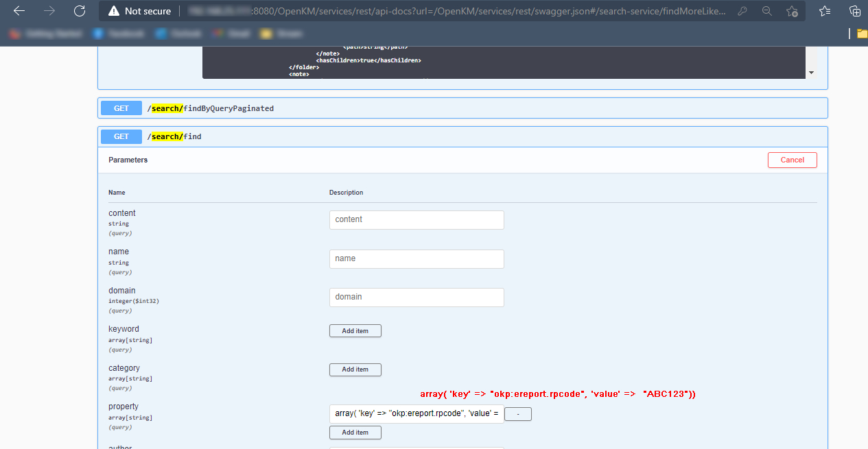Image resolution: width=868 pixels, height=449 pixels.
Task: Click the Cancel button in Parameters
Action: (792, 160)
